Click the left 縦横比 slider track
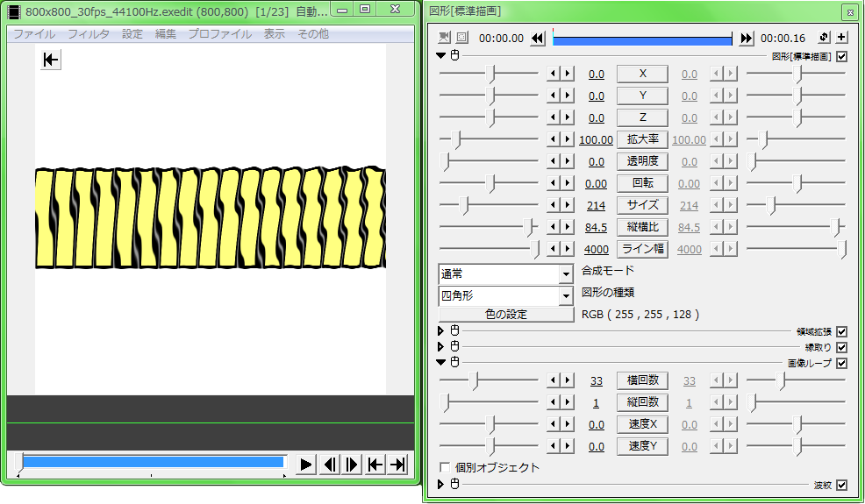Image resolution: width=865 pixels, height=504 pixels. click(x=489, y=227)
